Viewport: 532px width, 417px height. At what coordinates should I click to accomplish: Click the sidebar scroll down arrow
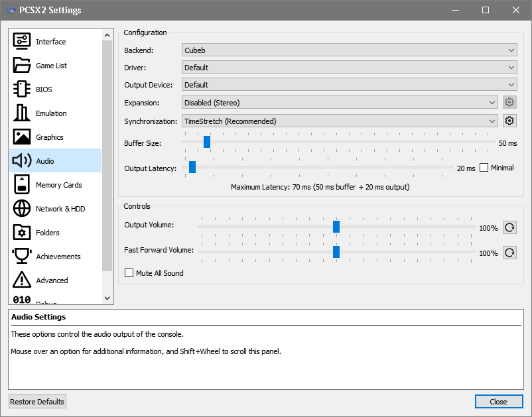tap(107, 298)
